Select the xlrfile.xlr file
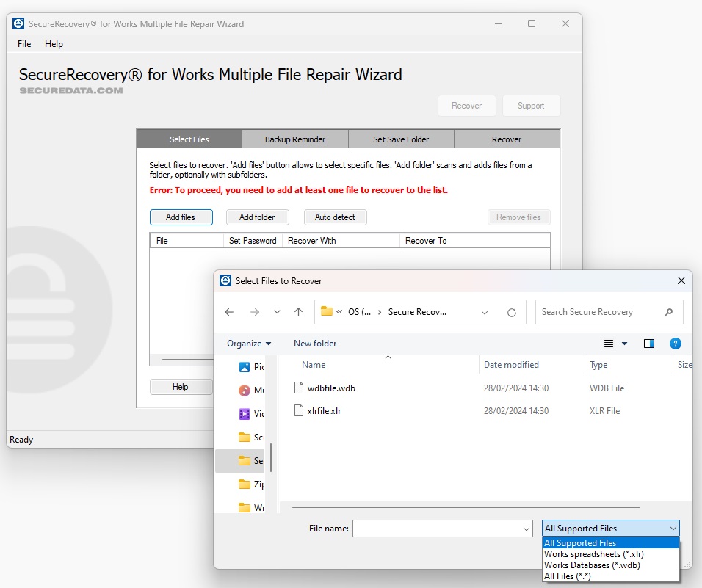The image size is (702, 588). click(x=324, y=411)
